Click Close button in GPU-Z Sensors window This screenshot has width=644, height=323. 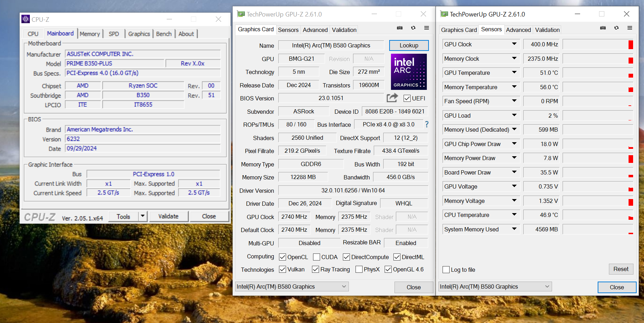coord(617,287)
